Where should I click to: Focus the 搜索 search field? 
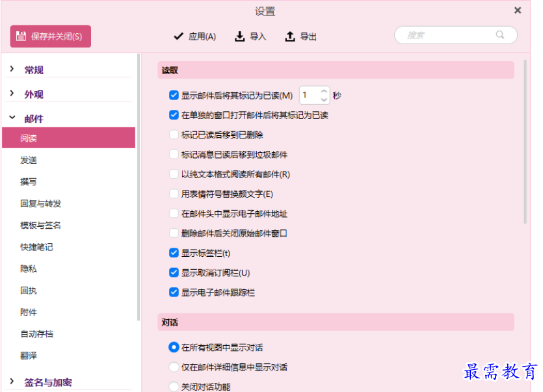pos(456,35)
